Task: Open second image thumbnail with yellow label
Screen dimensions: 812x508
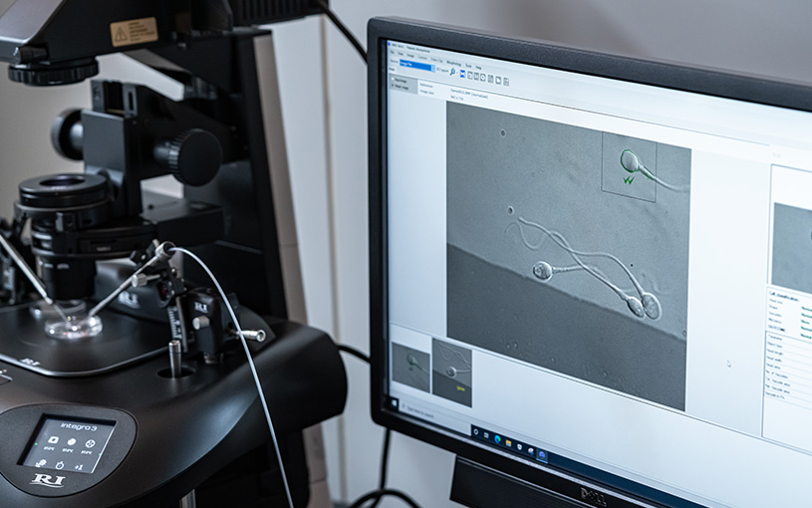Action: point(452,373)
